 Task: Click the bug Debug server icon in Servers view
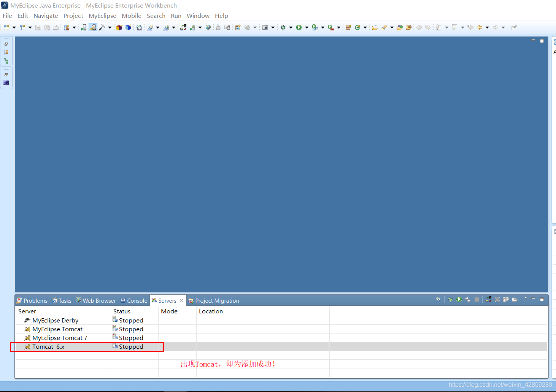[x=450, y=299]
